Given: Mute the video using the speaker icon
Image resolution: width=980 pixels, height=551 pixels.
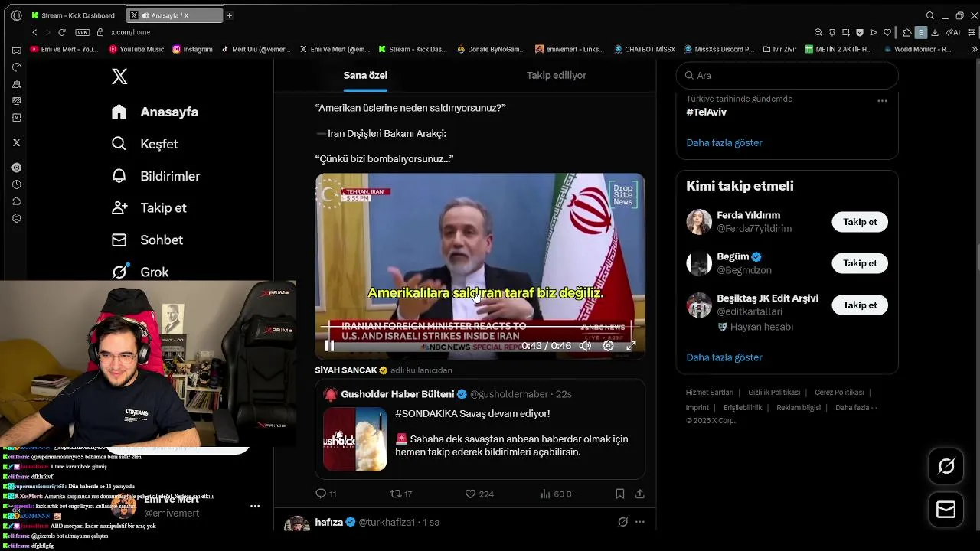Looking at the screenshot, I should click(585, 346).
